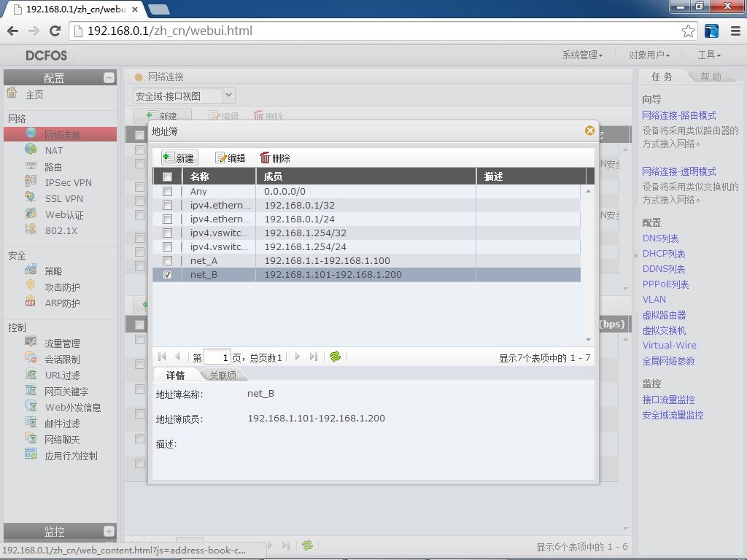Open the 策略 policy icon
The height and width of the screenshot is (560, 747).
coord(31,270)
